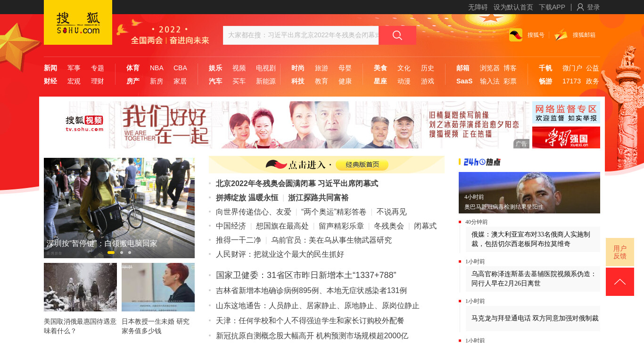Open 拼搏绽放 温暖永恒 headline
644x343 pixels.
click(247, 198)
